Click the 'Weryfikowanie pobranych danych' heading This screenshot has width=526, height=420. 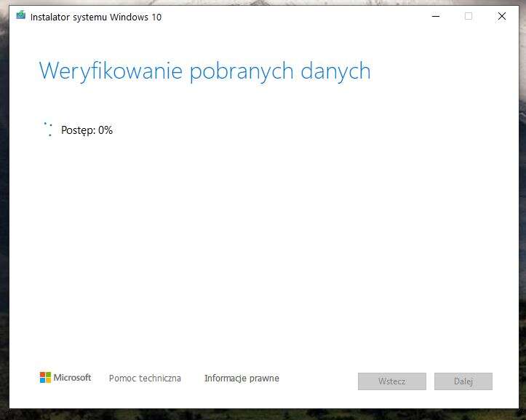coord(204,71)
